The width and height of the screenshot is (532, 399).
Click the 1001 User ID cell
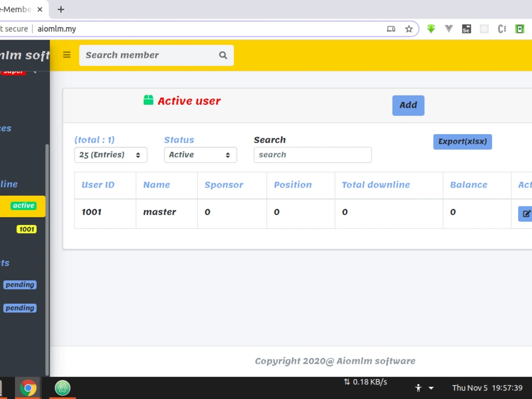tap(105, 214)
